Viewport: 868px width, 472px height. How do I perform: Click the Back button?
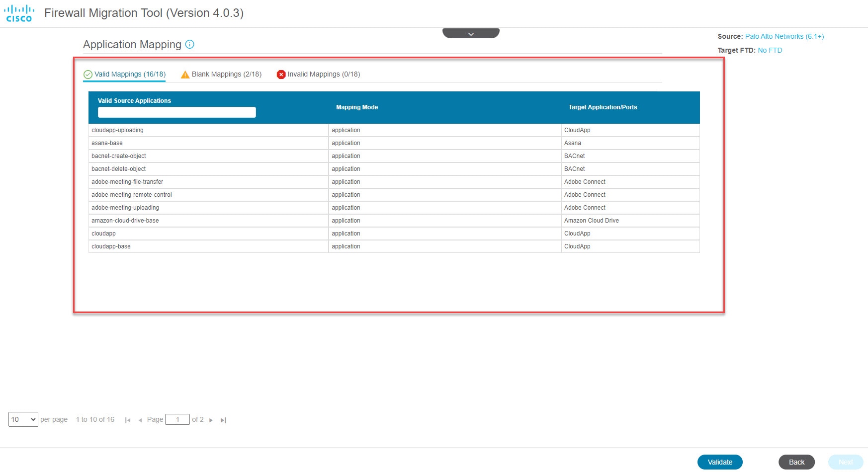pos(796,462)
